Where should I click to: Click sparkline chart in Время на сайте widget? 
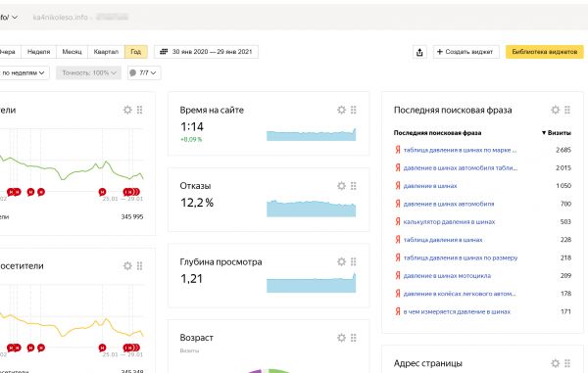coord(312,134)
